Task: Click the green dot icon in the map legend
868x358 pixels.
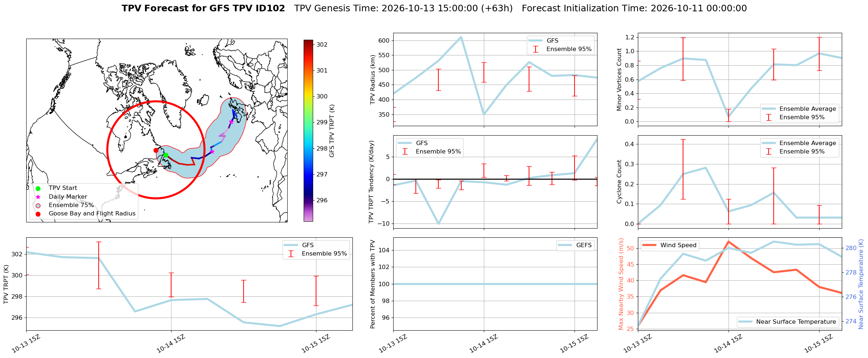Action: click(x=38, y=188)
